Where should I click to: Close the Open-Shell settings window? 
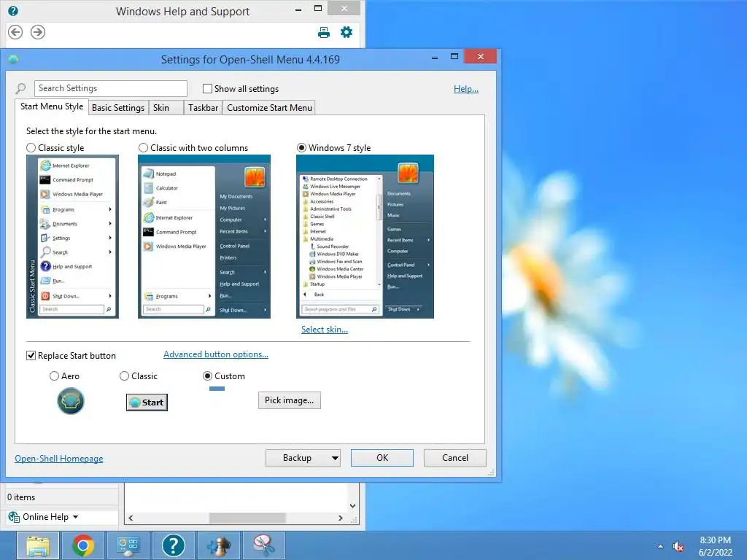[480, 57]
